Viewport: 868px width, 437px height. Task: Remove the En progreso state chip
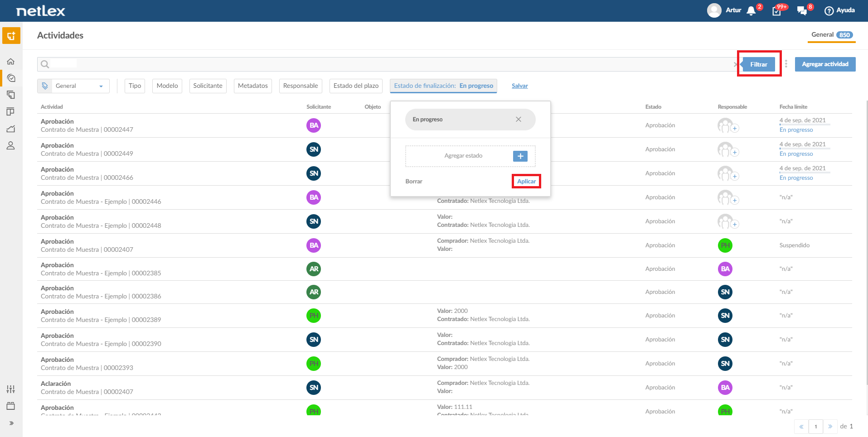pyautogui.click(x=519, y=120)
